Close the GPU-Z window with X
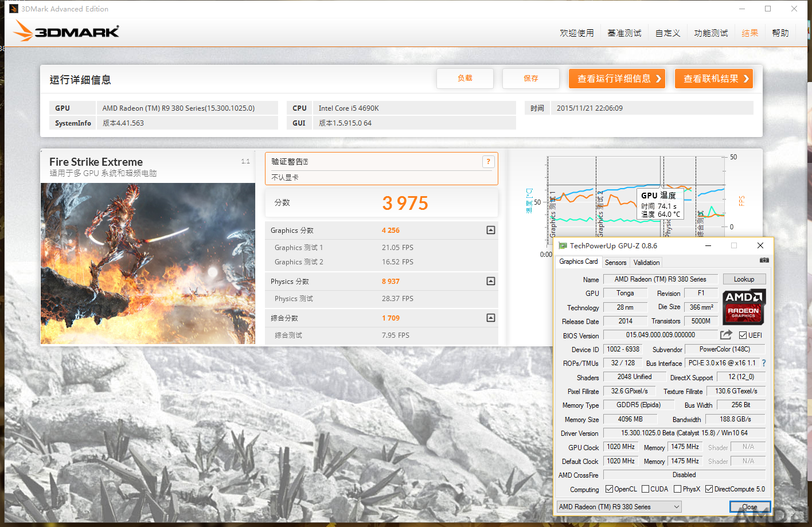 click(x=760, y=245)
